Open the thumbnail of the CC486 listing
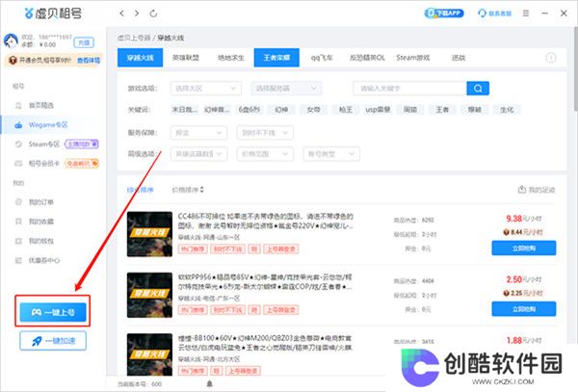The image size is (578, 392). pyautogui.click(x=149, y=234)
